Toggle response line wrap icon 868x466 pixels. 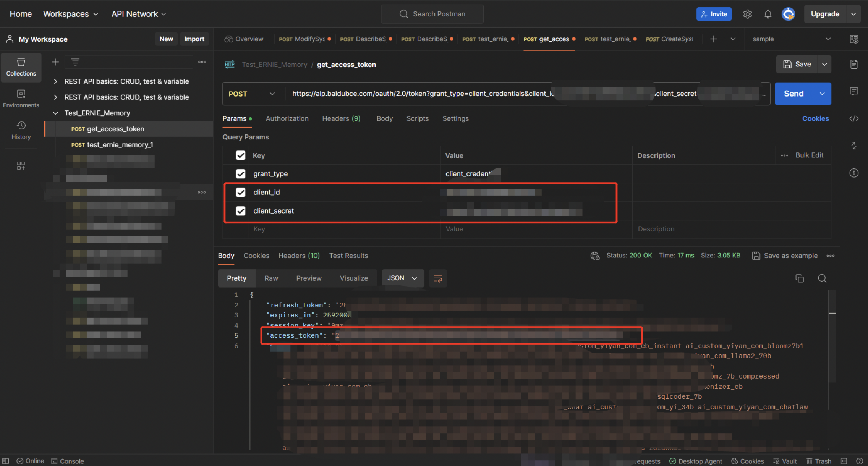click(438, 278)
